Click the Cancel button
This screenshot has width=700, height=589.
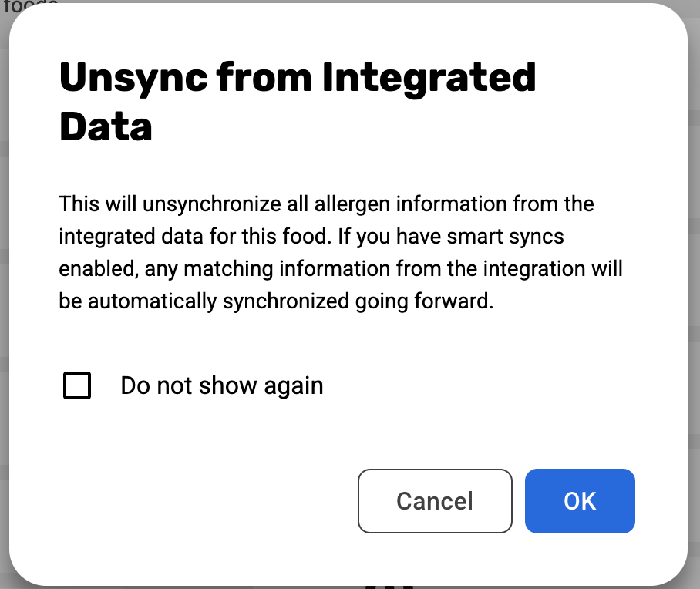[x=435, y=501]
